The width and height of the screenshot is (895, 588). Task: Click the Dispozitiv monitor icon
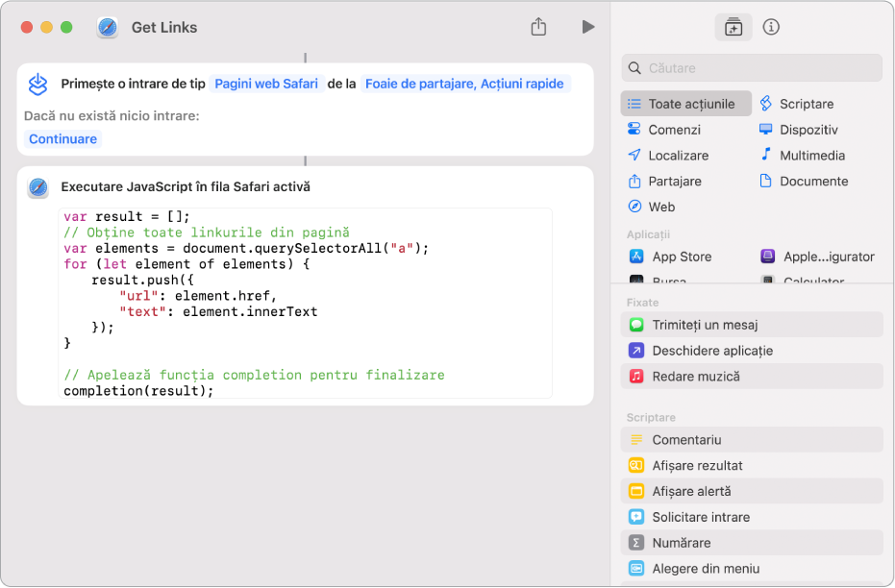[766, 130]
